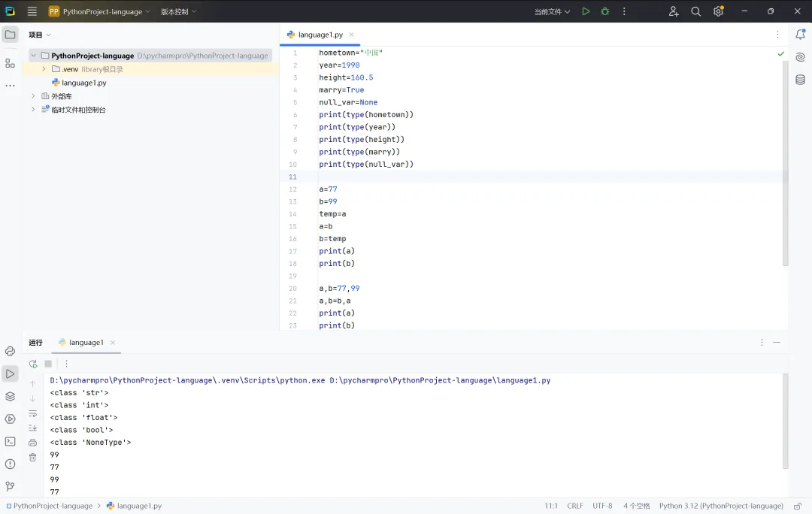Screen dimensions: 812x514
Task: Open Python Packages layers icon
Action: [10, 397]
